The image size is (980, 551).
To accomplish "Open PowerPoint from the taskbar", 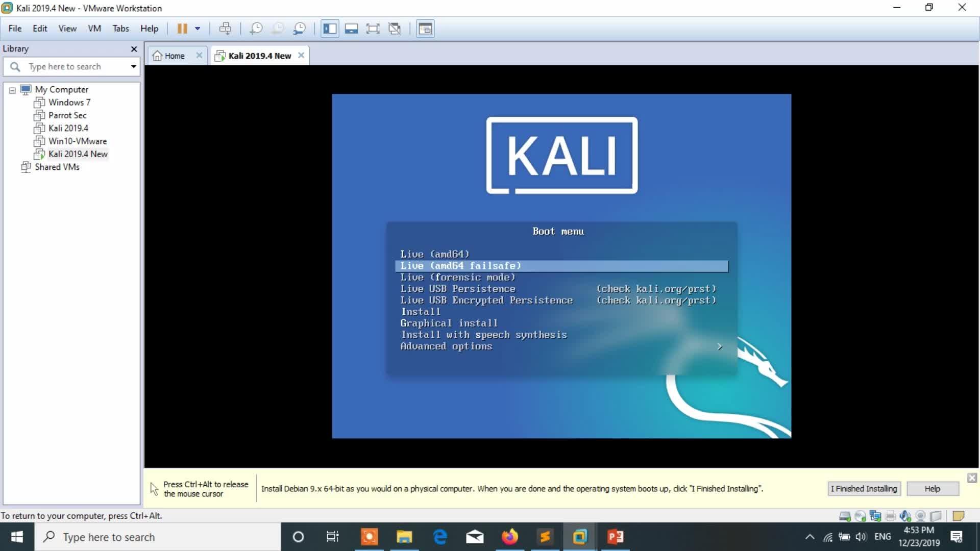I will [615, 537].
